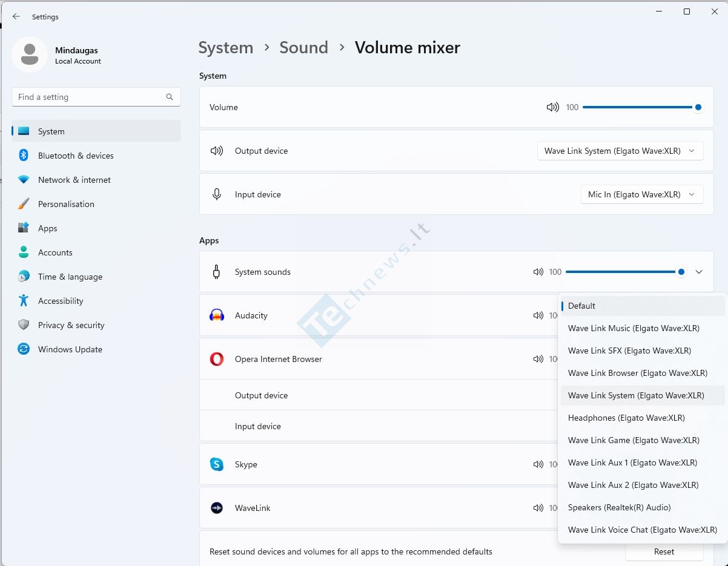The image size is (728, 566).
Task: Click the search magnifier icon
Action: point(170,97)
